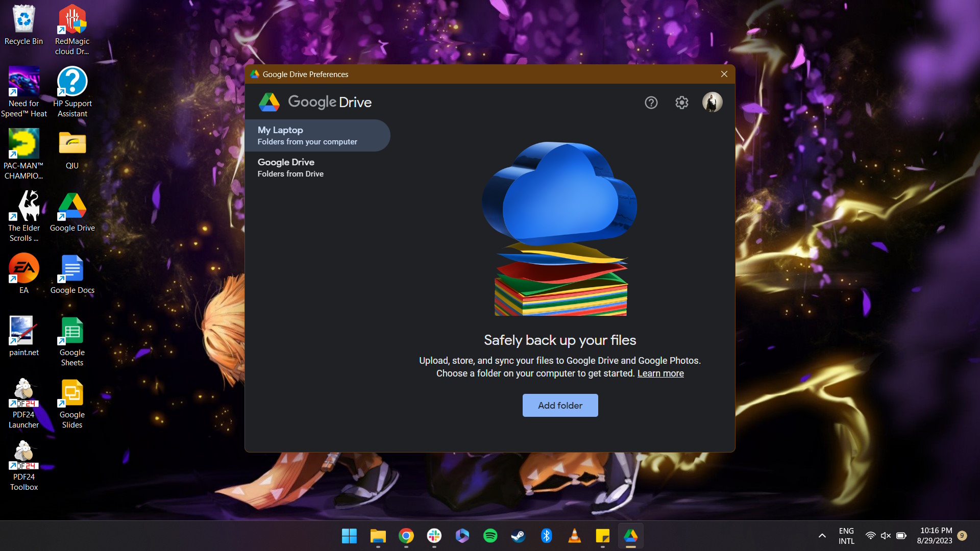This screenshot has height=551, width=980.
Task: Launch Spotify from taskbar
Action: tap(490, 536)
